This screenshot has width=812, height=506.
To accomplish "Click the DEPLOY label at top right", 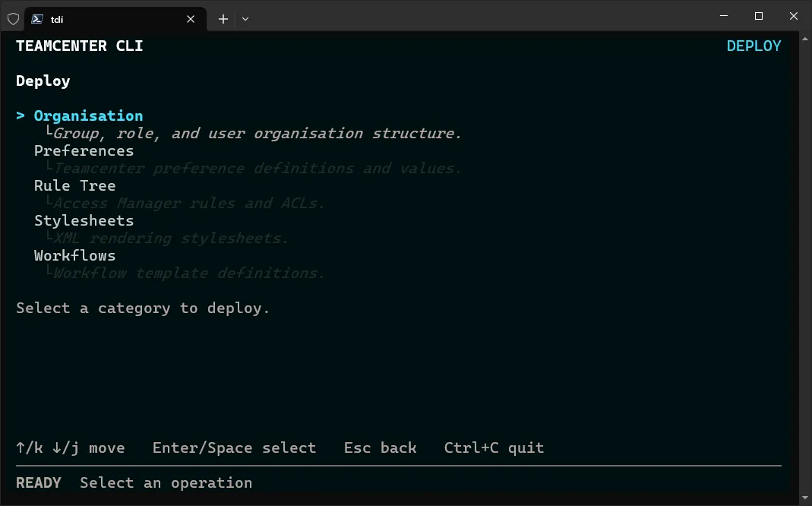I will pos(754,46).
